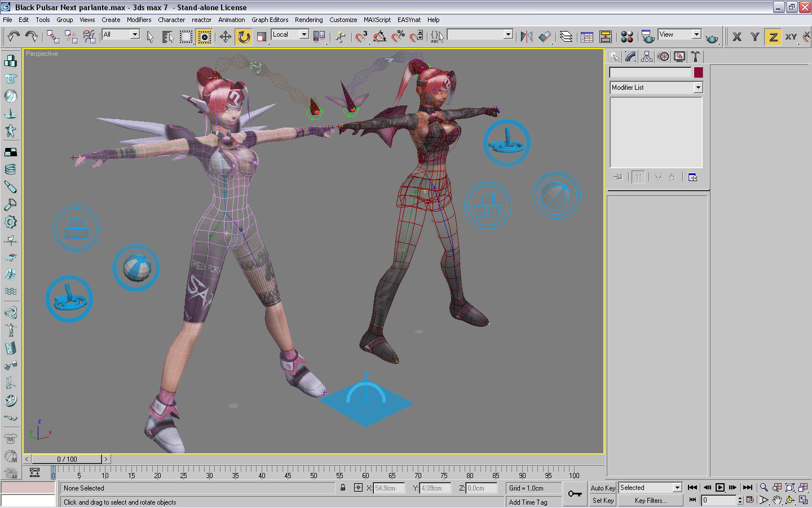812x508 pixels.
Task: Click the 0 / 100 time slider
Action: click(x=67, y=459)
